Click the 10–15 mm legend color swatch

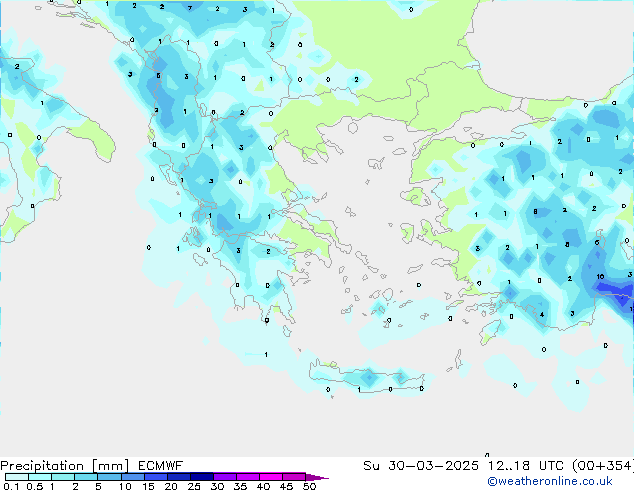pos(132,477)
